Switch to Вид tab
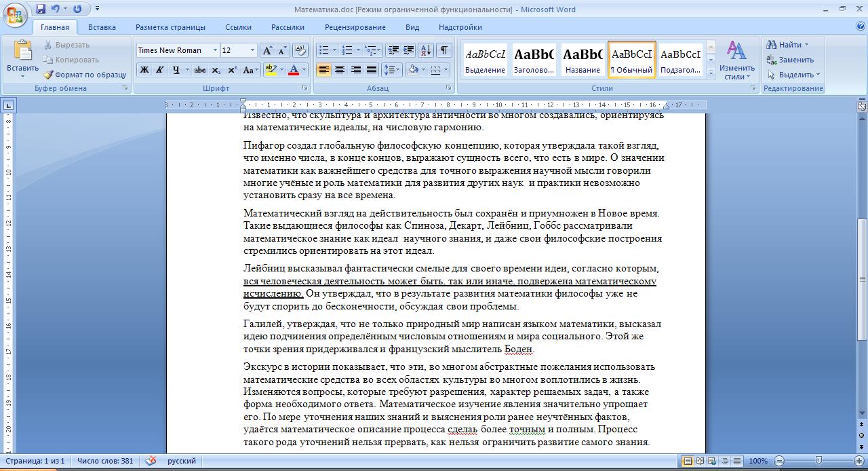This screenshot has width=868, height=471. (x=412, y=27)
